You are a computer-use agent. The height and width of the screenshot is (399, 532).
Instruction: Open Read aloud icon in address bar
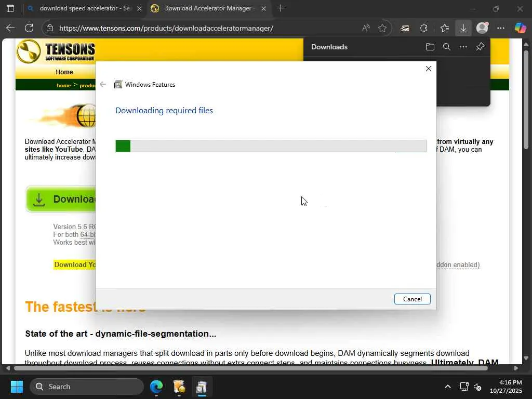(366, 28)
